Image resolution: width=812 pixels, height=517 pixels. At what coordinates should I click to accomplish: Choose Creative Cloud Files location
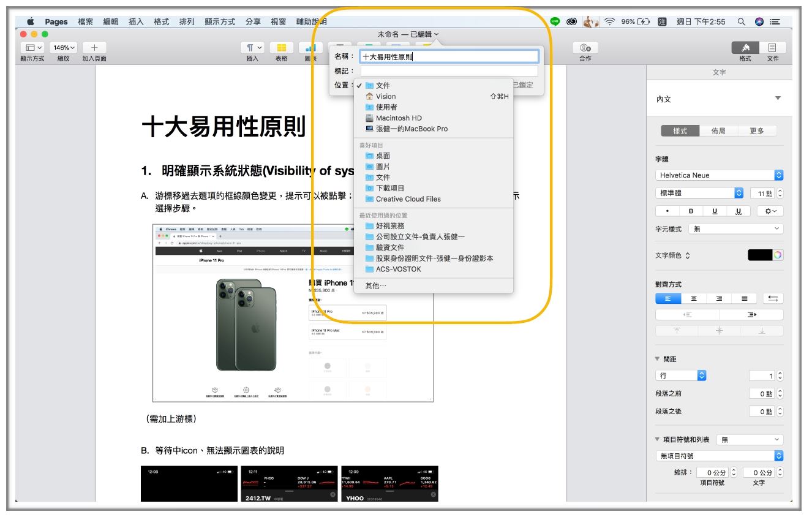coord(433,199)
